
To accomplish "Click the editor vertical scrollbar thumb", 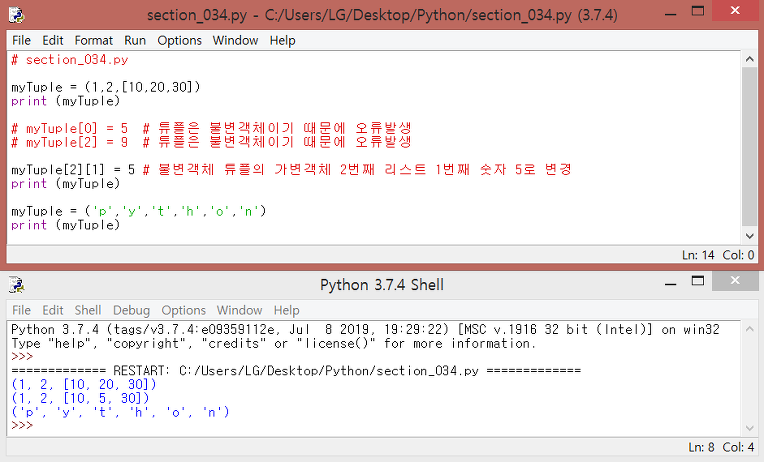I will [749, 147].
